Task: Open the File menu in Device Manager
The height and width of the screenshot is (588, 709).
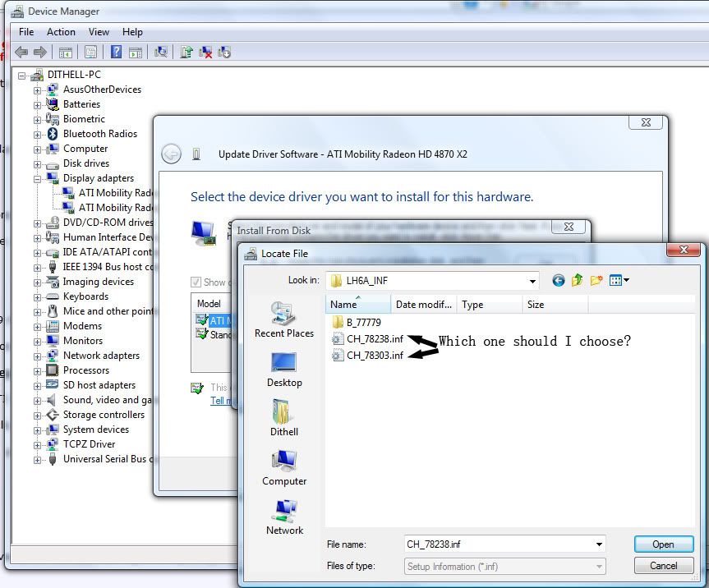Action: pos(26,32)
